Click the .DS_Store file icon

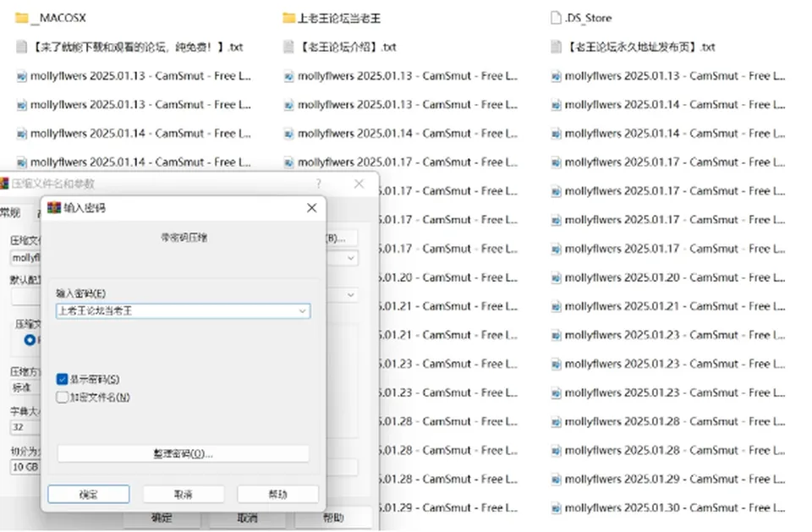[556, 18]
